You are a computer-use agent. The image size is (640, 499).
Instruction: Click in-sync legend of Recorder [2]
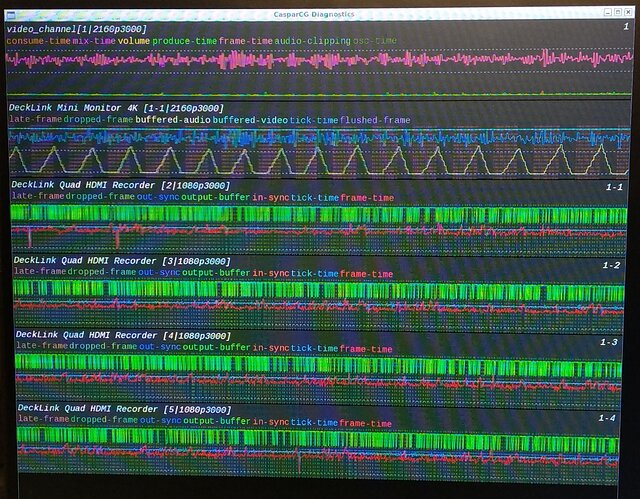pos(271,197)
